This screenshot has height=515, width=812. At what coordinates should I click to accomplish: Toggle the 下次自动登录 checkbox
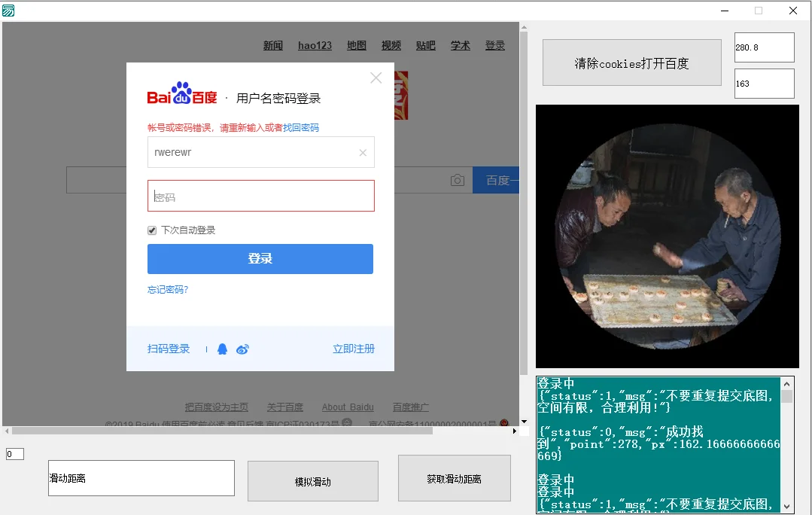point(152,230)
